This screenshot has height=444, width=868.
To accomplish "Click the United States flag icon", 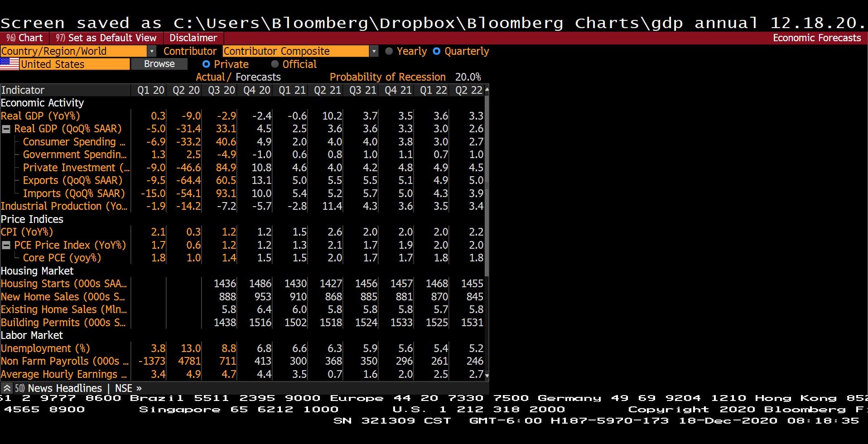I will [10, 64].
